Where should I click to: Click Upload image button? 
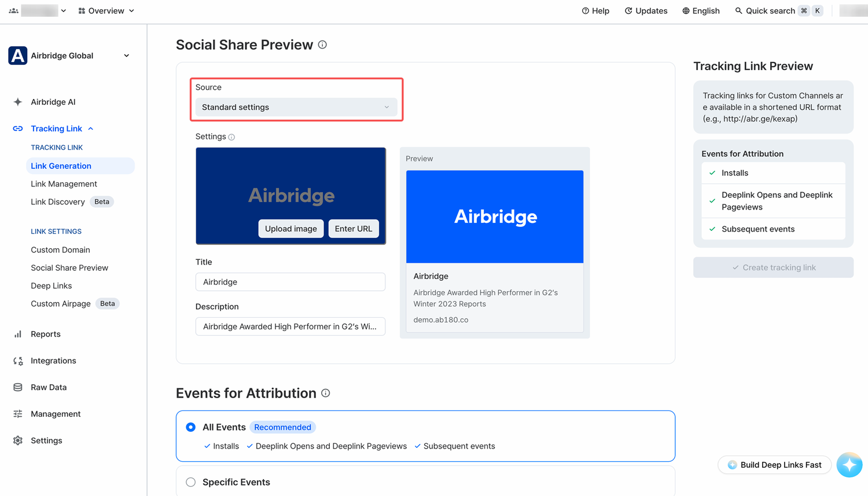click(291, 229)
